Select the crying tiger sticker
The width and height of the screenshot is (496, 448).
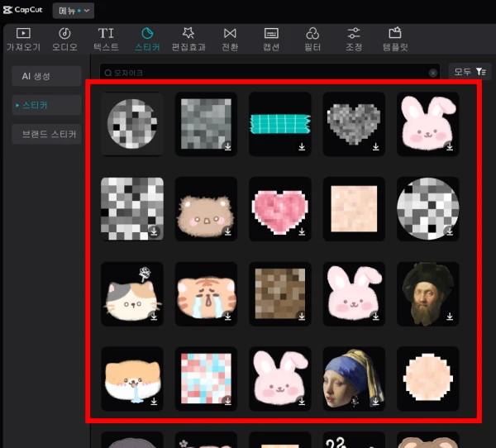point(206,293)
